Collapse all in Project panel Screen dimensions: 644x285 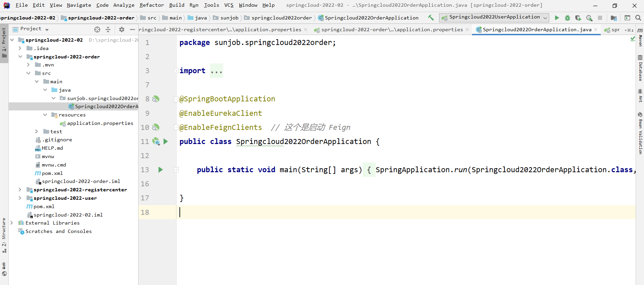[x=108, y=30]
